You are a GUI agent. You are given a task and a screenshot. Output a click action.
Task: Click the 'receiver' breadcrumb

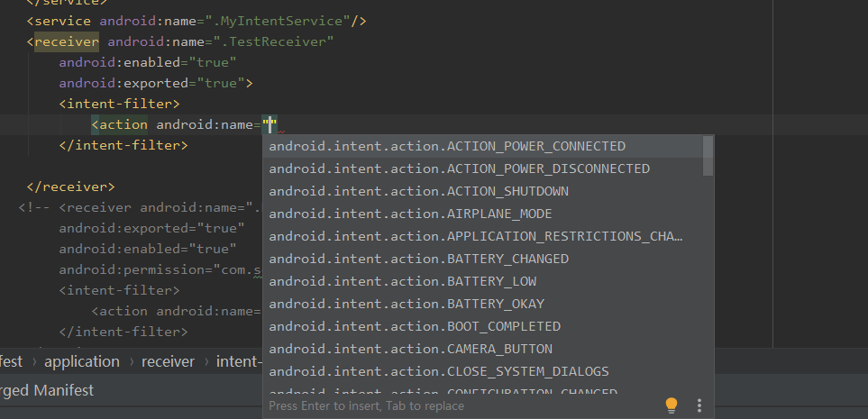click(169, 362)
